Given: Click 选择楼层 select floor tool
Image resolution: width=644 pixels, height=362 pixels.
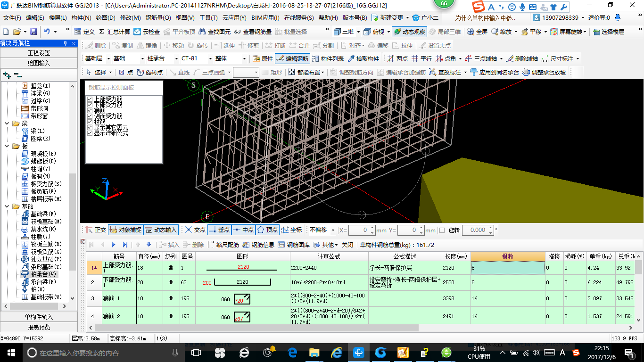Looking at the screenshot, I should click(x=609, y=32).
